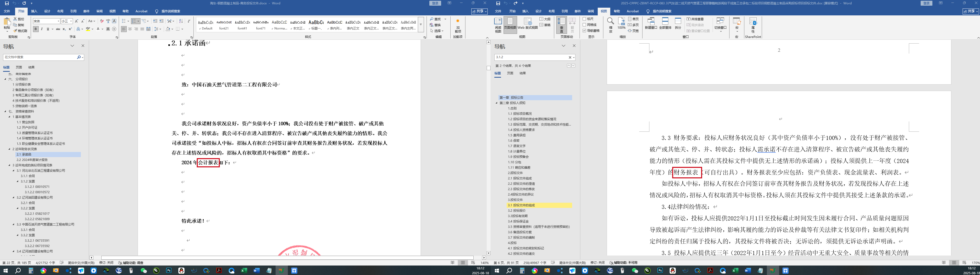This screenshot has width=980, height=275.
Task: Click the Cut button in left window
Action: 19,19
